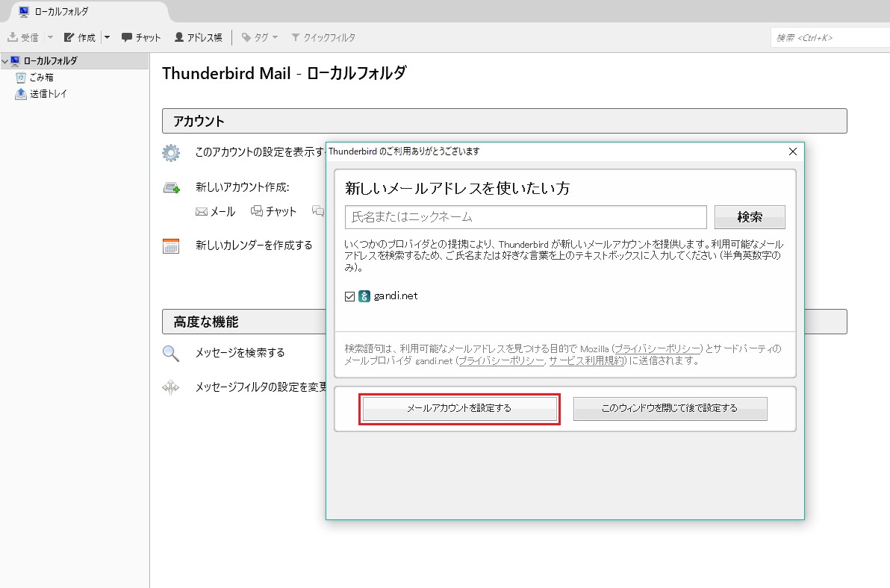Click the メール new mail account icon
This screenshot has height=588, width=890.
coord(202,211)
